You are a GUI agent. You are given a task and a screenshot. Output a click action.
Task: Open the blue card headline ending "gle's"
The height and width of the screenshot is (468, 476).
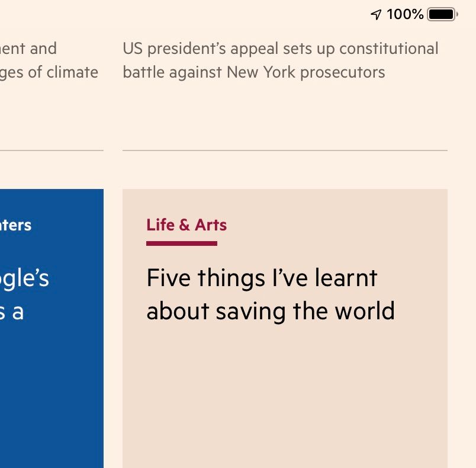(24, 279)
